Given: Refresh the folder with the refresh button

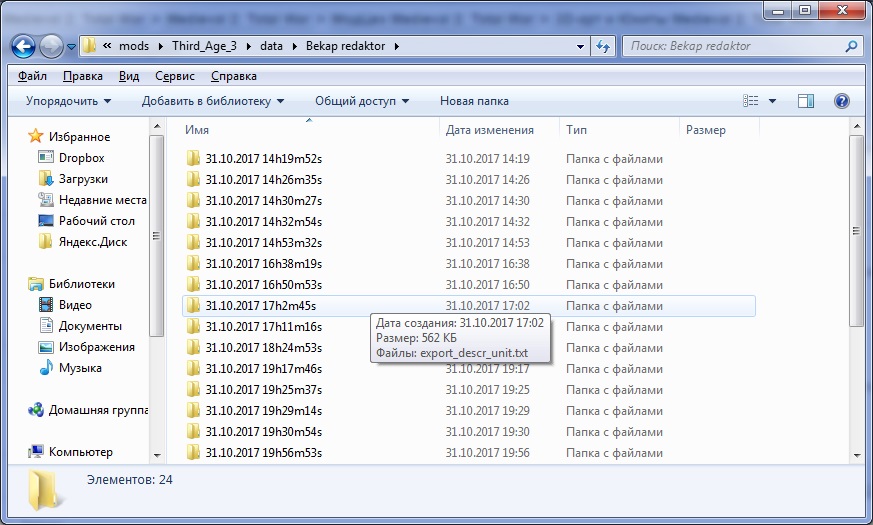Looking at the screenshot, I should click(602, 47).
